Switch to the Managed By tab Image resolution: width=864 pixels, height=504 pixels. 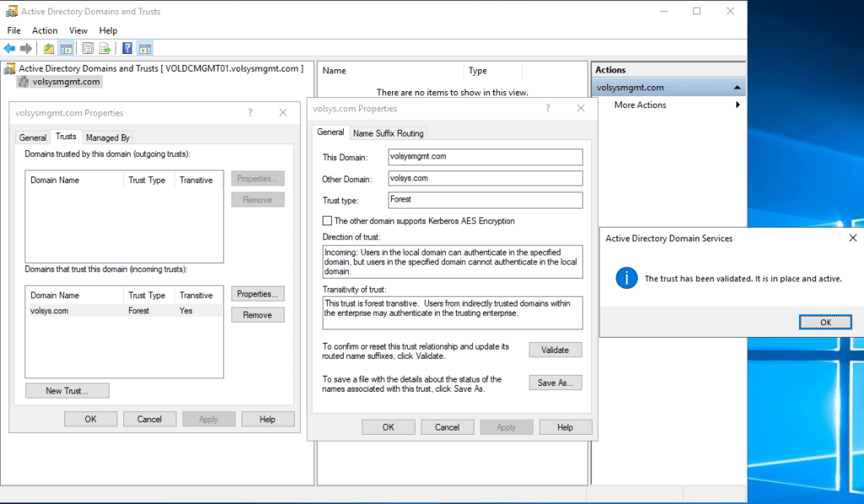107,138
